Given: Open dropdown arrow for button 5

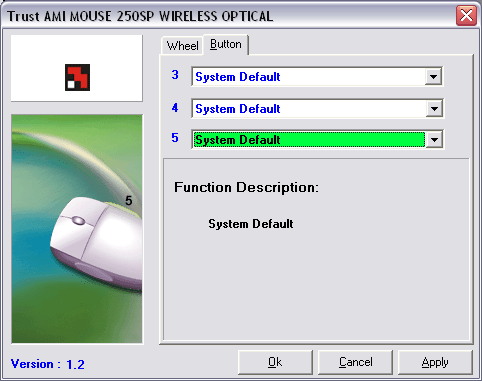Looking at the screenshot, I should click(434, 140).
